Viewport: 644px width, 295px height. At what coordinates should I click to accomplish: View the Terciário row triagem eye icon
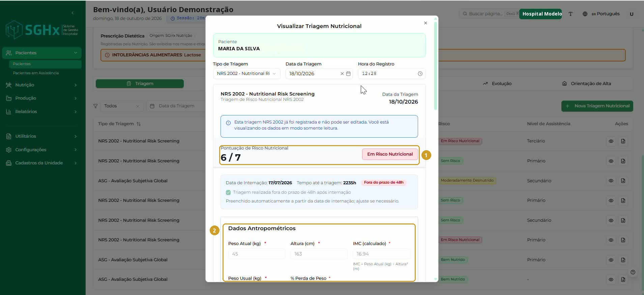(611, 141)
